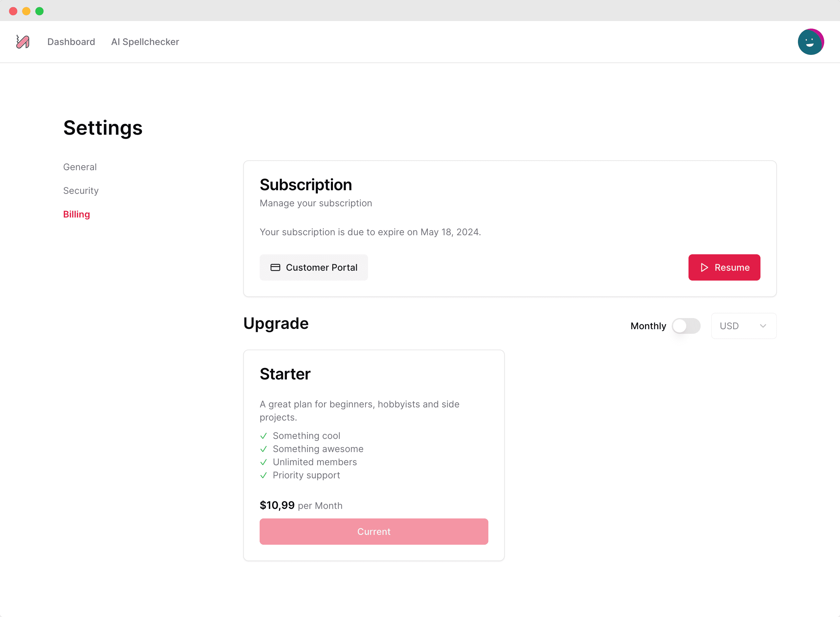This screenshot has width=840, height=617.
Task: Select the Security settings tab
Action: tap(81, 191)
